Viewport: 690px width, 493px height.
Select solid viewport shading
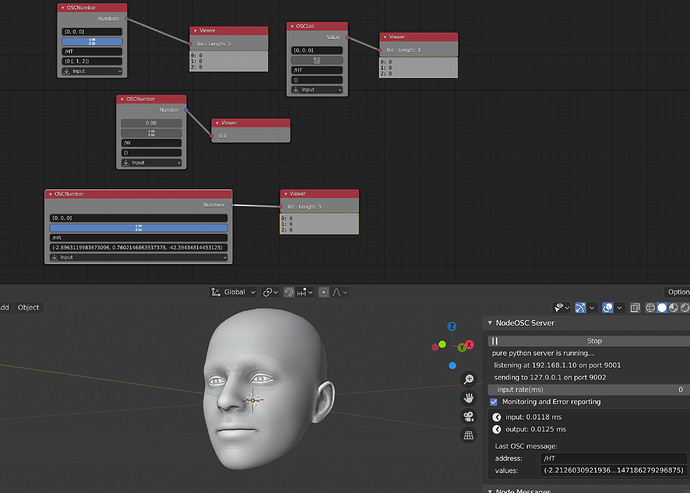coord(661,308)
